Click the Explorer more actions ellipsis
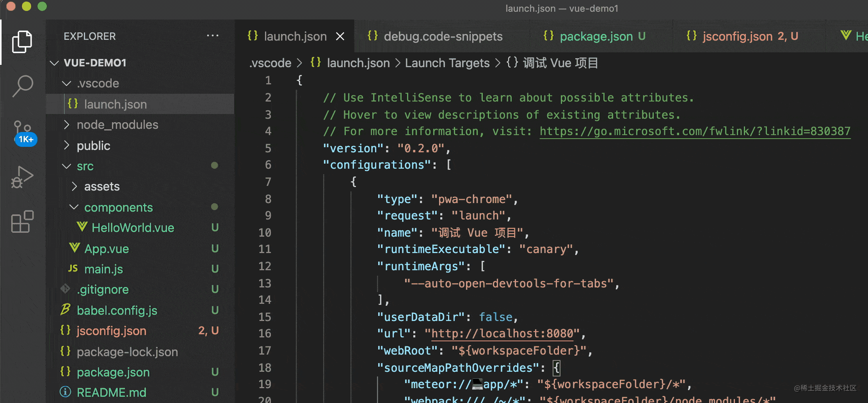This screenshot has height=403, width=868. 212,36
